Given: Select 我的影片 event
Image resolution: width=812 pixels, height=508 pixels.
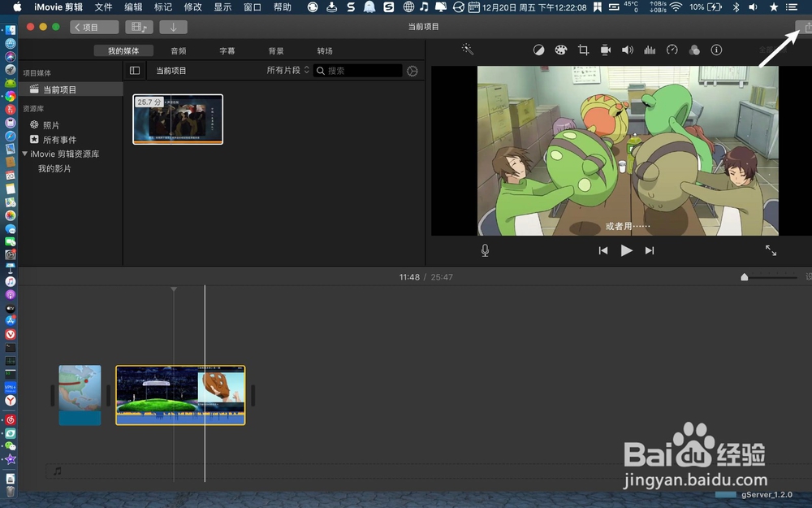Looking at the screenshot, I should (55, 168).
